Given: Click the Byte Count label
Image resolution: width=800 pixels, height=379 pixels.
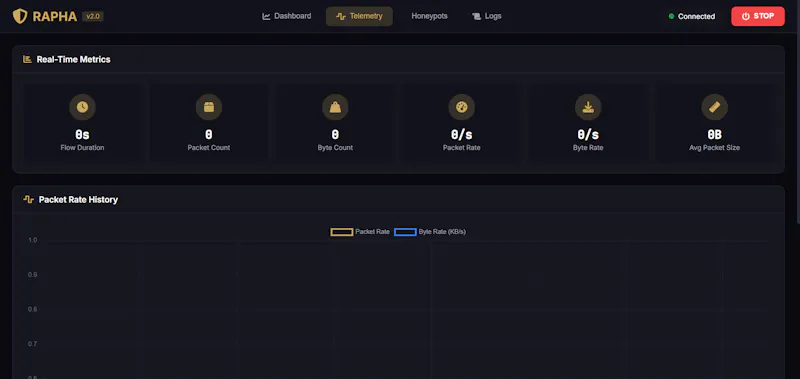Looking at the screenshot, I should point(335,148).
